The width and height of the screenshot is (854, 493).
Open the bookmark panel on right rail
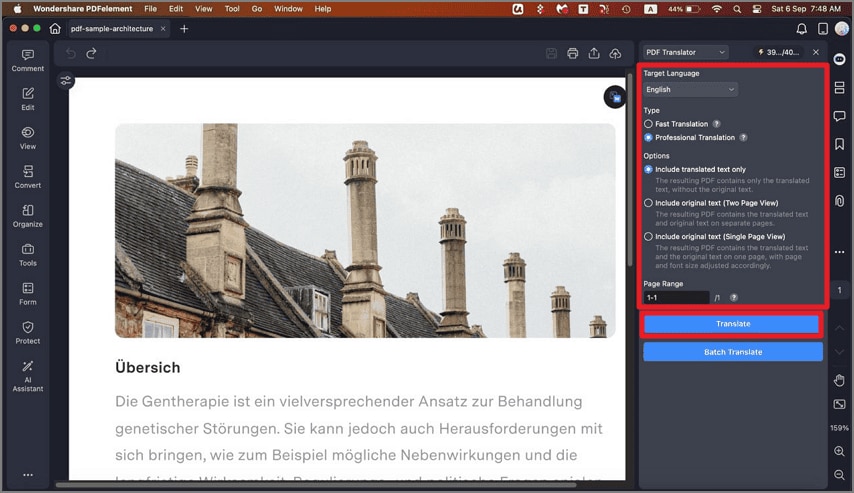point(839,144)
